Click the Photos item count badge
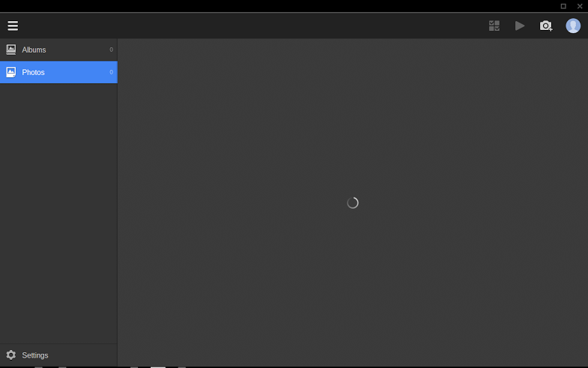This screenshot has width=588, height=368. coord(111,72)
